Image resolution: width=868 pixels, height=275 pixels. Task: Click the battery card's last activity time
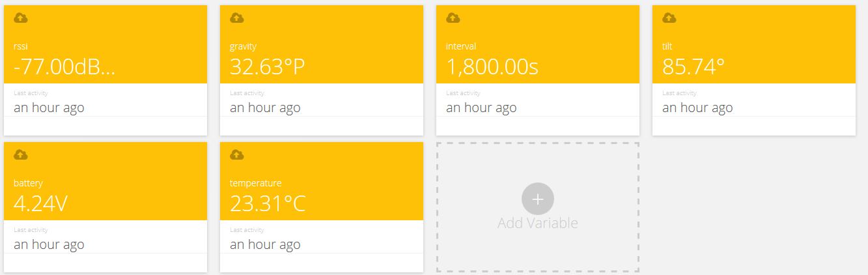[49, 245]
